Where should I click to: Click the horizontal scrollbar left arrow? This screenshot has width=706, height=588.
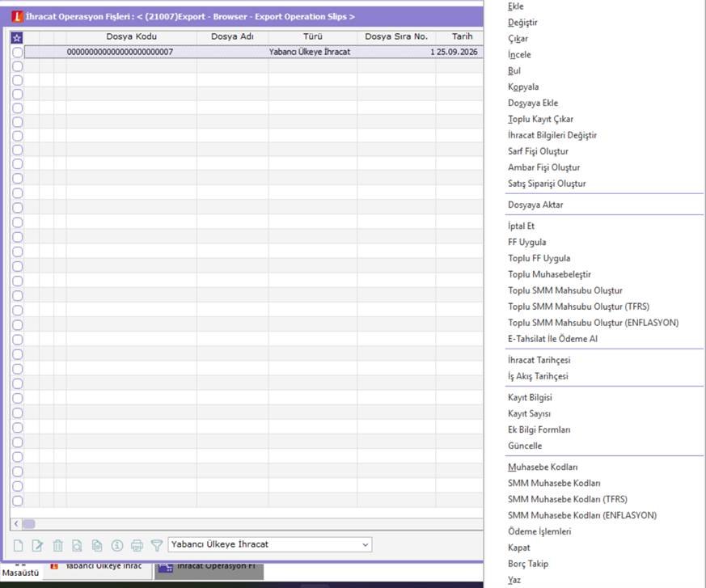coord(16,523)
